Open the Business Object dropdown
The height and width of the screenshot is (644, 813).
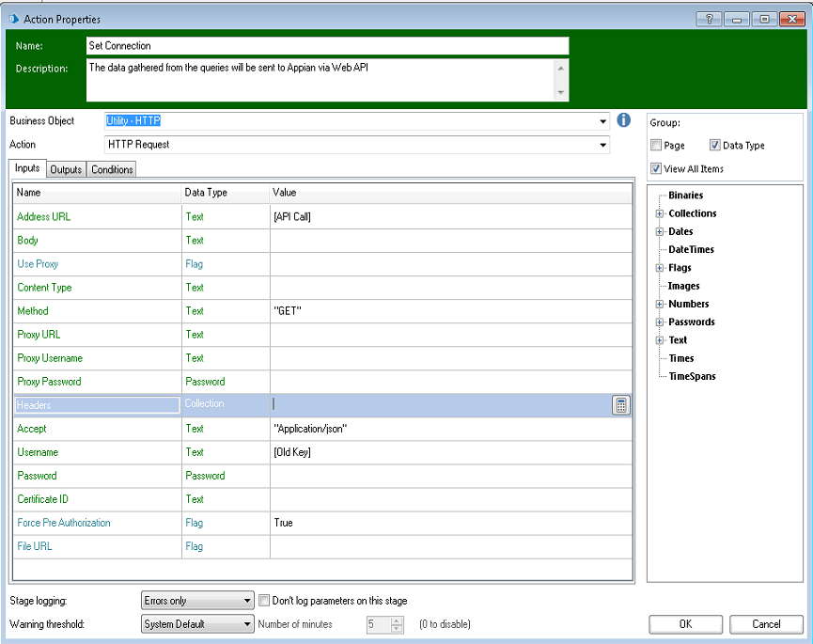click(x=602, y=121)
